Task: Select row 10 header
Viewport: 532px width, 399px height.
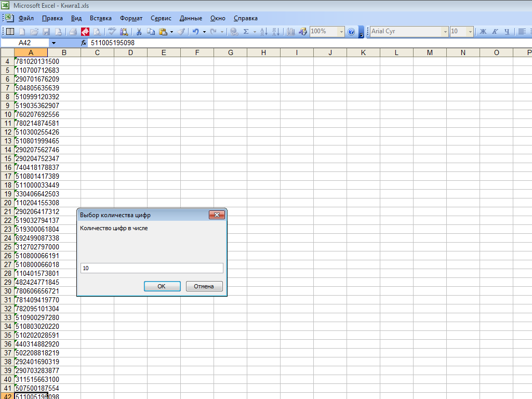Action: [x=7, y=114]
